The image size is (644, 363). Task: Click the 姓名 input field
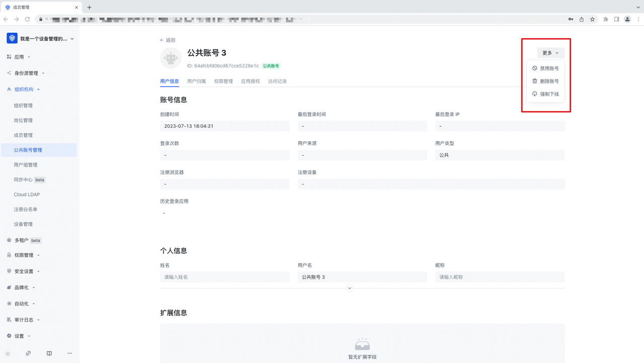tap(224, 277)
